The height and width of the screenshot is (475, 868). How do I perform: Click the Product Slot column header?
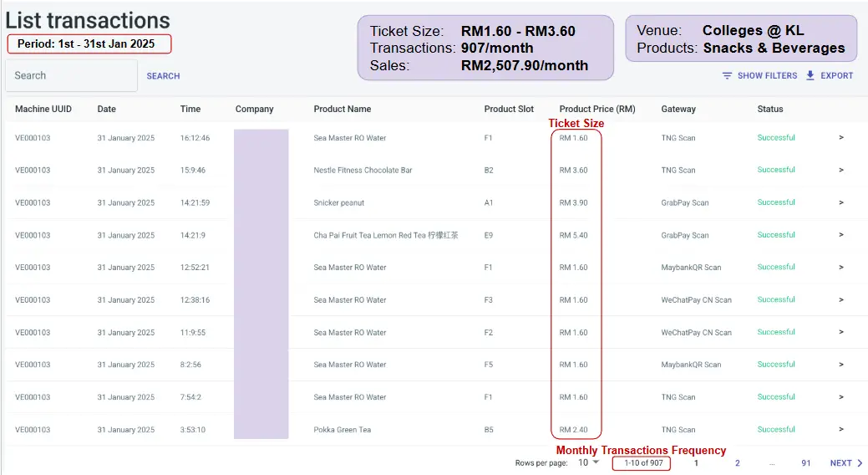(510, 109)
